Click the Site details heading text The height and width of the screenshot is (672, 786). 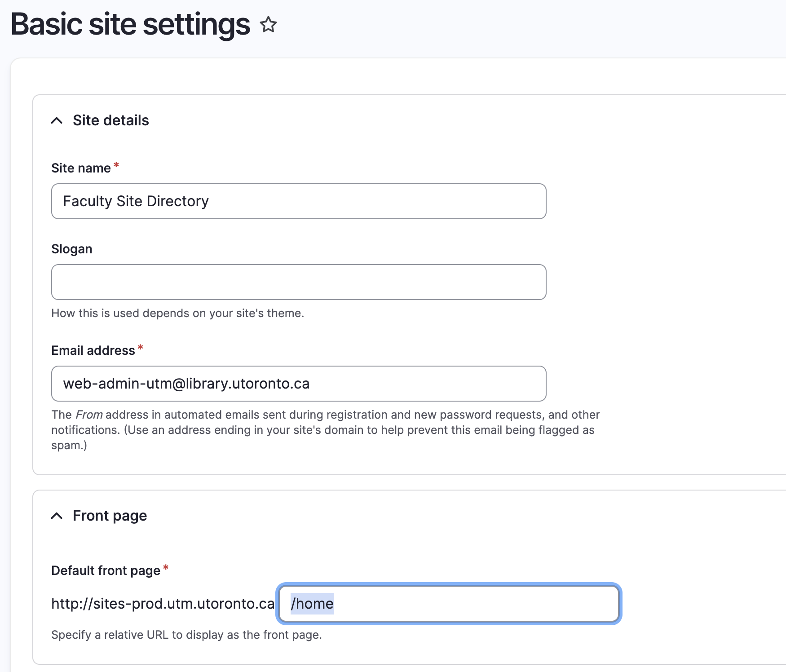[110, 120]
